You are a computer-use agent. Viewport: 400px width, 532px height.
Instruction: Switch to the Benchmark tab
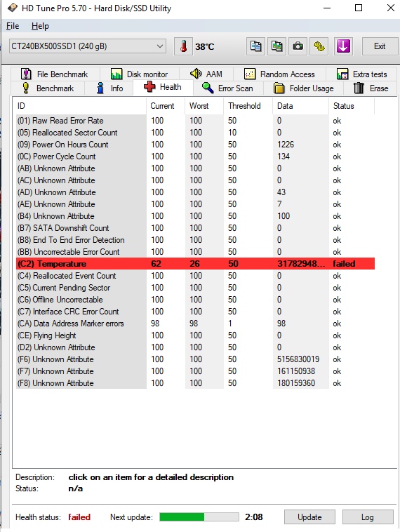tap(48, 88)
